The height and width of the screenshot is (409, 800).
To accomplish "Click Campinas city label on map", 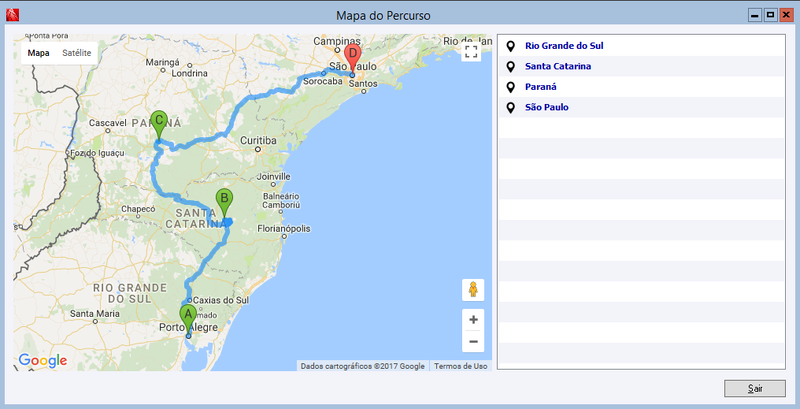I will [x=337, y=40].
